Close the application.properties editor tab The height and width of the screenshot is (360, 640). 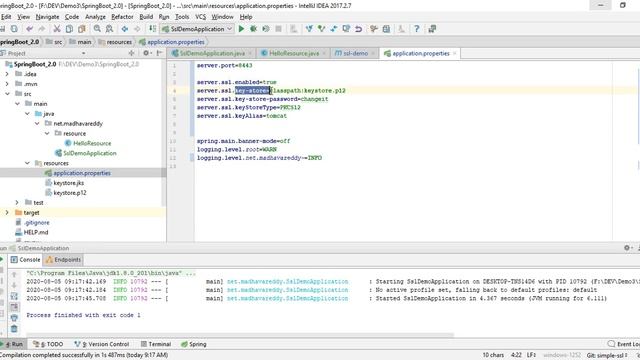coord(454,53)
